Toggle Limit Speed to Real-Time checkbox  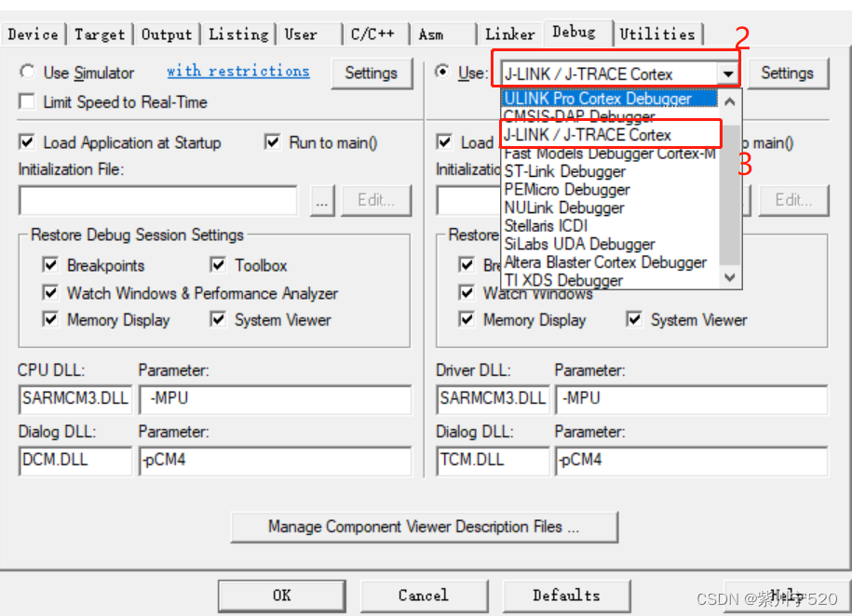tap(27, 101)
